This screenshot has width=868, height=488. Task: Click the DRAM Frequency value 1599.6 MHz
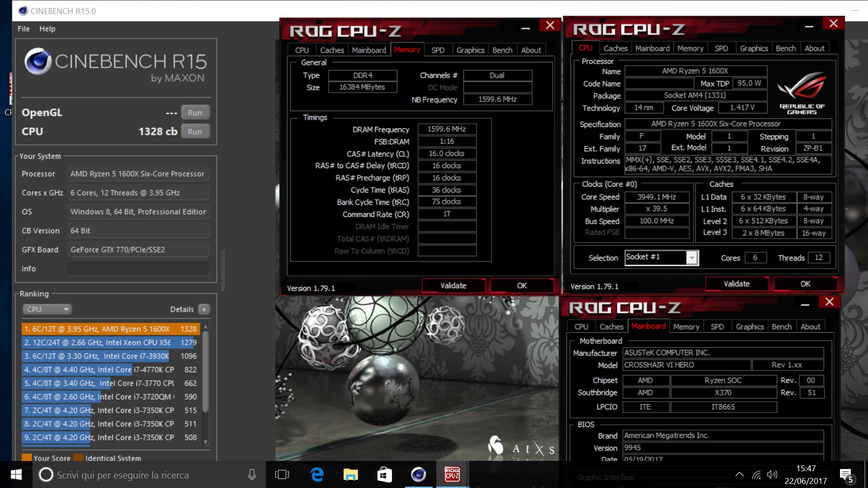[447, 129]
